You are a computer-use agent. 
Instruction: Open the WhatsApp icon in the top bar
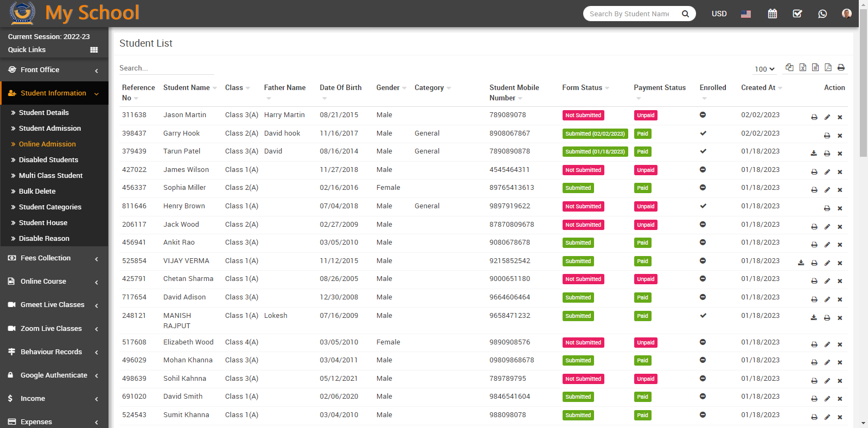tap(822, 14)
